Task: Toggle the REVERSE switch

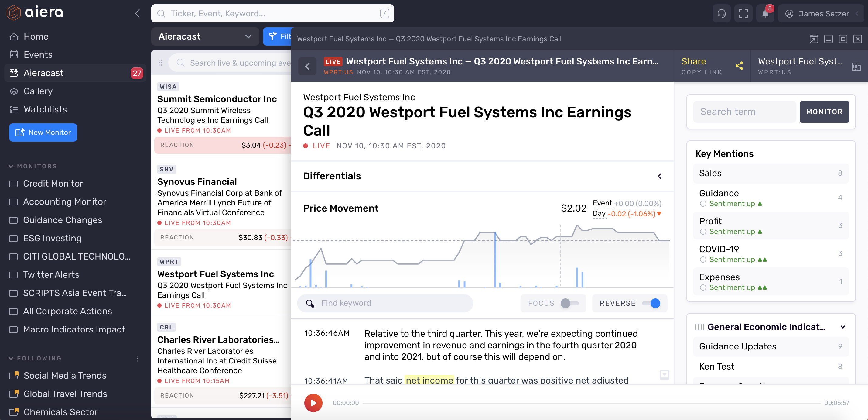Action: click(x=651, y=303)
